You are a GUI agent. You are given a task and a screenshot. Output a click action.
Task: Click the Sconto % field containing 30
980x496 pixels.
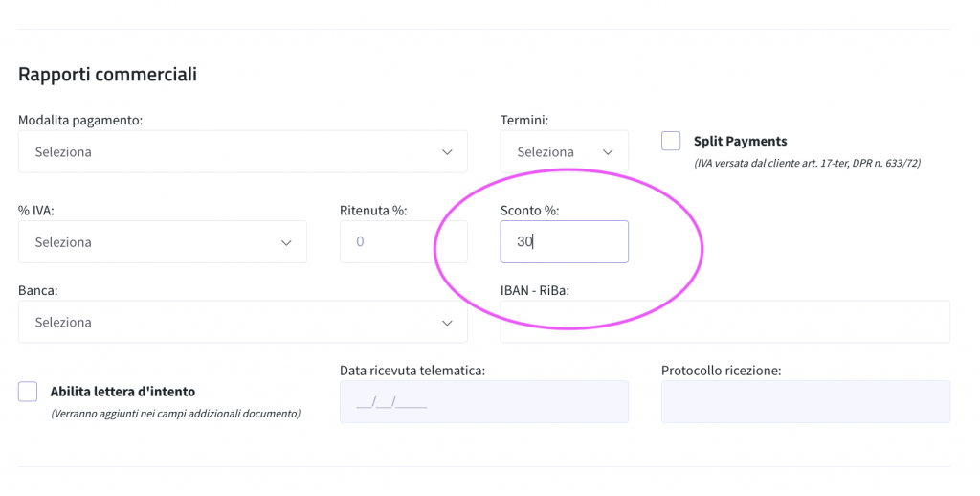(x=564, y=242)
